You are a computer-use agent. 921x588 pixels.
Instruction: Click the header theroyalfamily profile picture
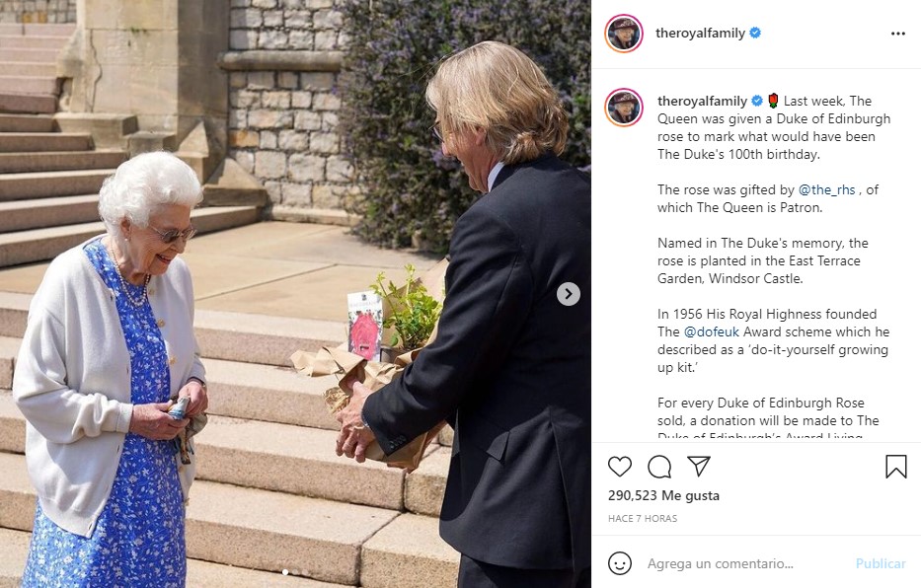pyautogui.click(x=624, y=34)
